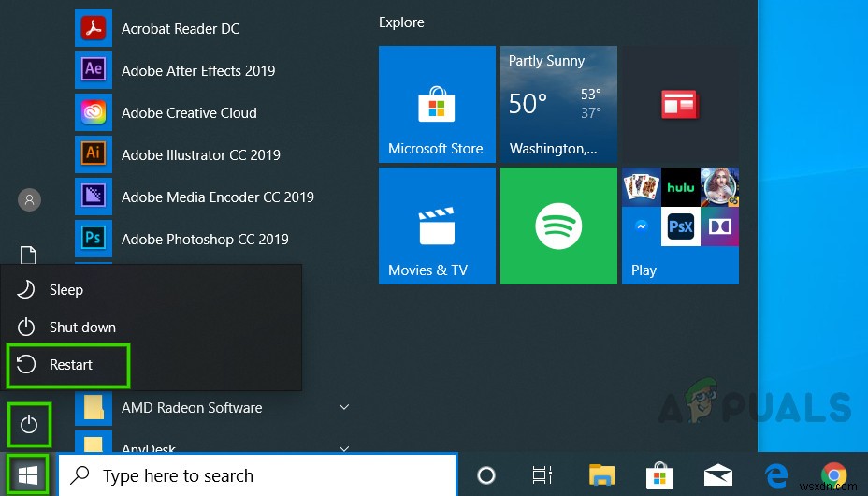Expand the AnyDesk folder chevron
Viewport: 868px width, 496px height.
click(344, 448)
